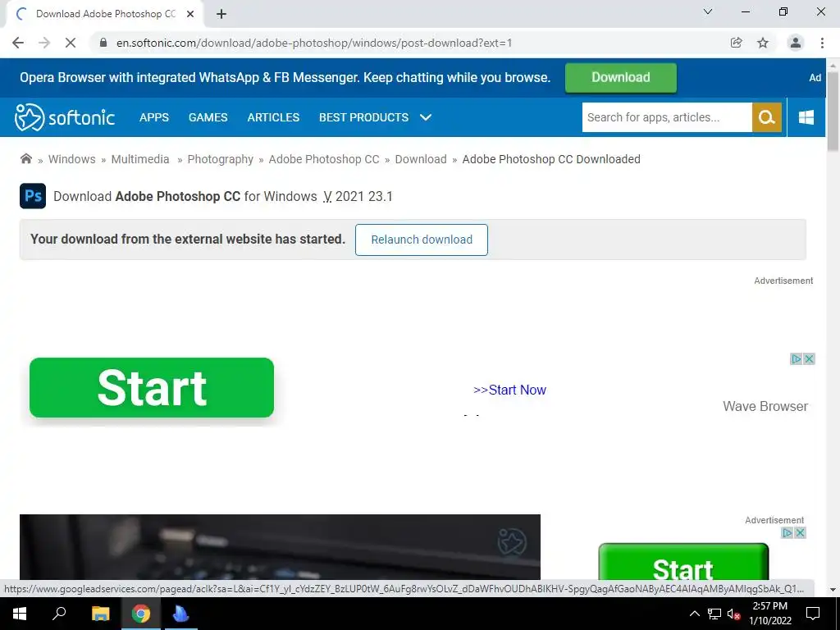
Task: Open the GAMES menu
Action: click(x=208, y=117)
